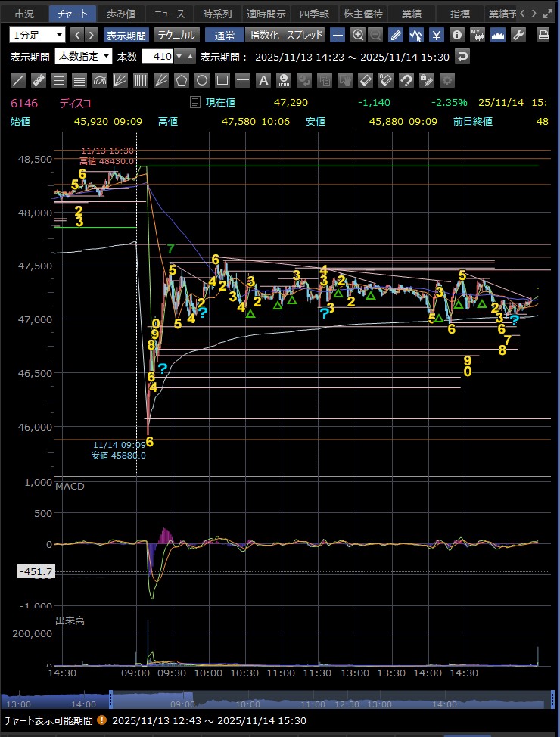Open the 1分足 timeframe dropdown
The image size is (560, 737).
37,35
